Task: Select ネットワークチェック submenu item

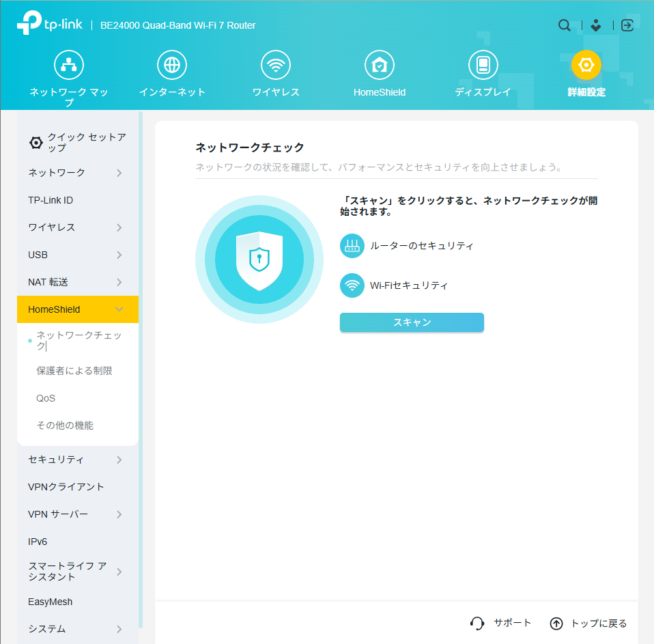Action: coord(79,341)
